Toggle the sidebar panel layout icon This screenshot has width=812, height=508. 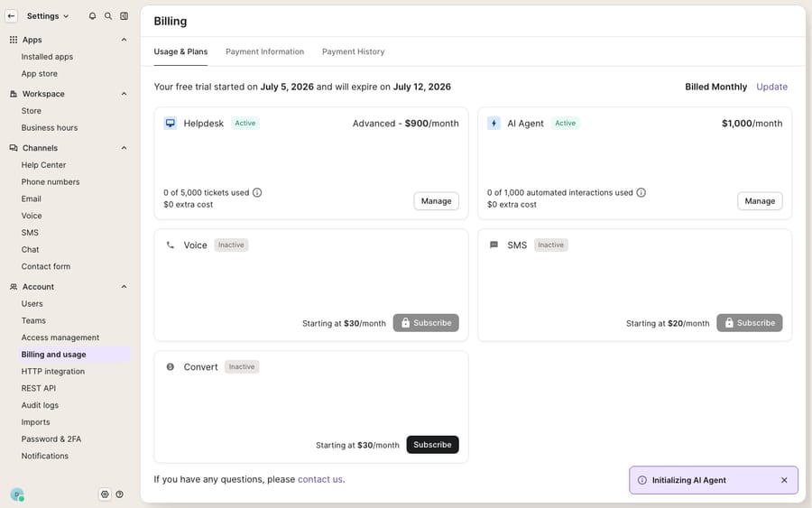click(125, 16)
